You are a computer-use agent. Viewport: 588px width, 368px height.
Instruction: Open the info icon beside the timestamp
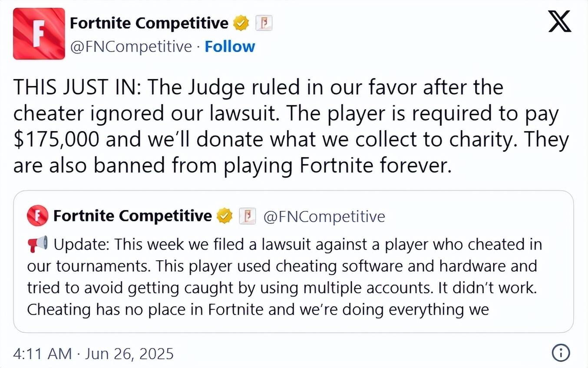click(x=560, y=354)
